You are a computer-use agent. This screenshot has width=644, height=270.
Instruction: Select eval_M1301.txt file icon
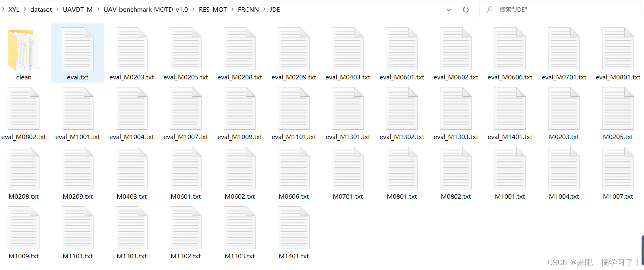pyautogui.click(x=348, y=108)
